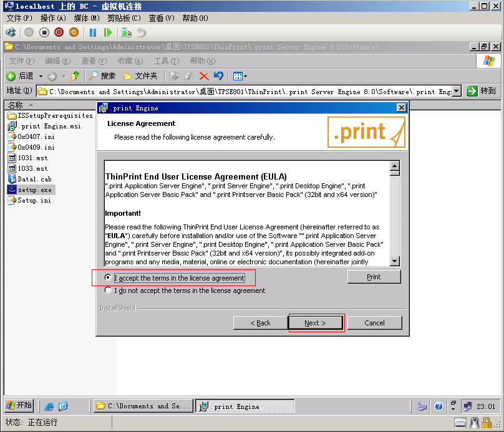The height and width of the screenshot is (432, 504).
Task: Click the Explorer address bar path field
Action: (245, 92)
